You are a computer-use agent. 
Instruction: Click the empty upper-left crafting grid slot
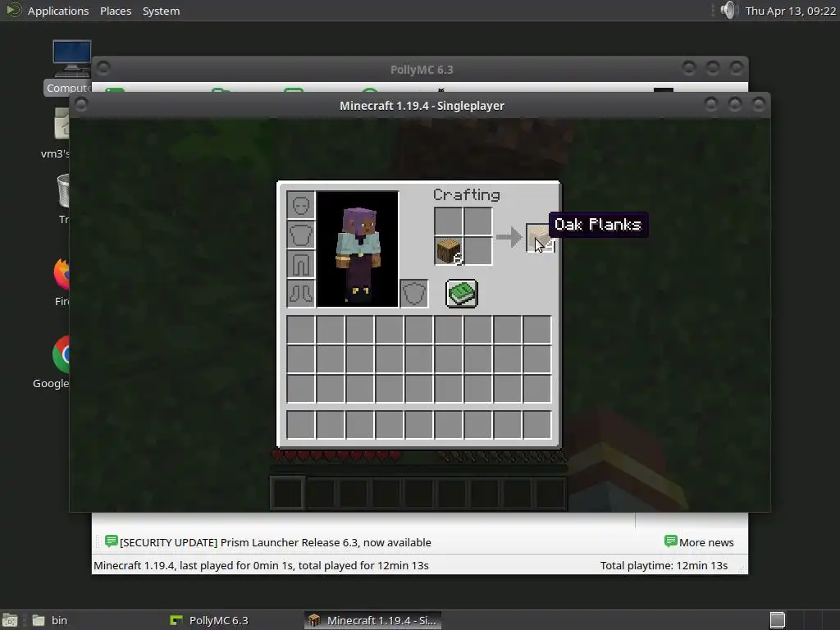coord(449,221)
